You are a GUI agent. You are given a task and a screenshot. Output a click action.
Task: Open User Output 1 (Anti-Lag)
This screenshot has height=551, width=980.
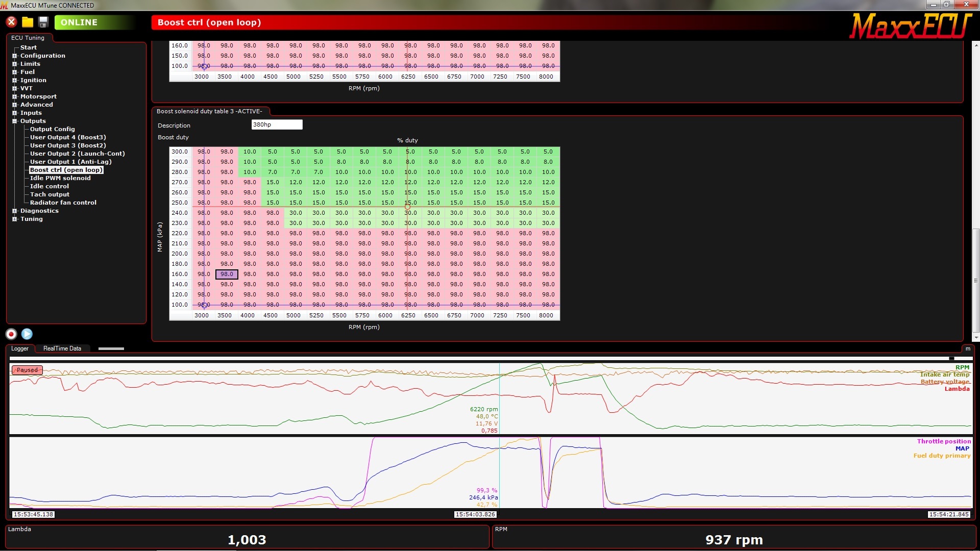coord(70,162)
